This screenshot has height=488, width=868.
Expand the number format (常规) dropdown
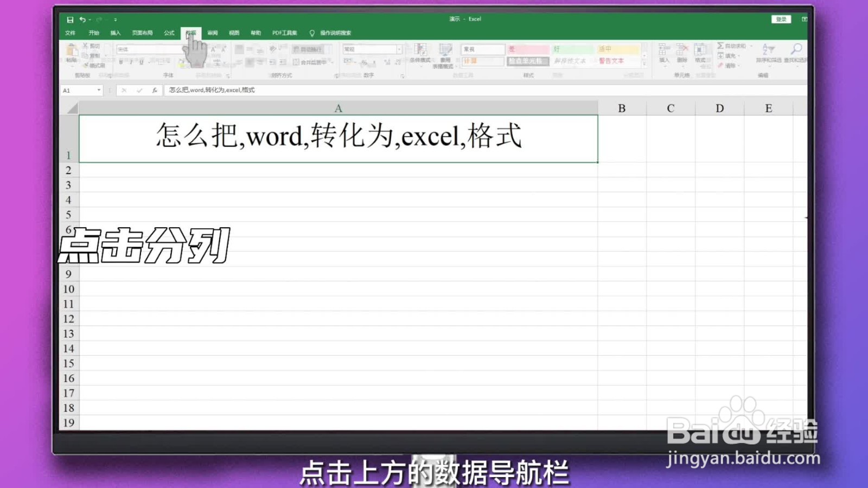[399, 49]
